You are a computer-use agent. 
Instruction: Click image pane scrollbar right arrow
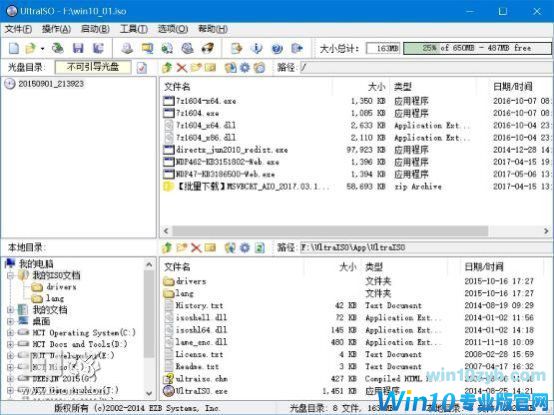[546, 231]
